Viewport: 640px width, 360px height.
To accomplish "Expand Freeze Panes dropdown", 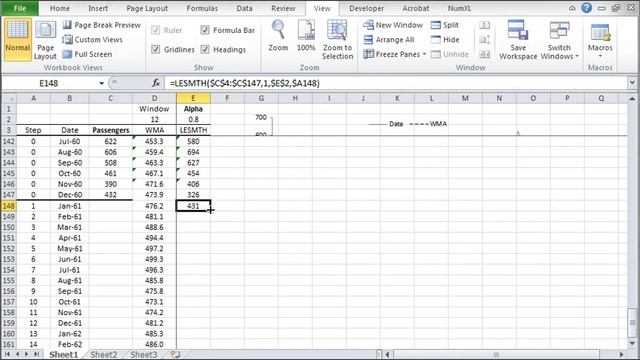I will (x=424, y=54).
